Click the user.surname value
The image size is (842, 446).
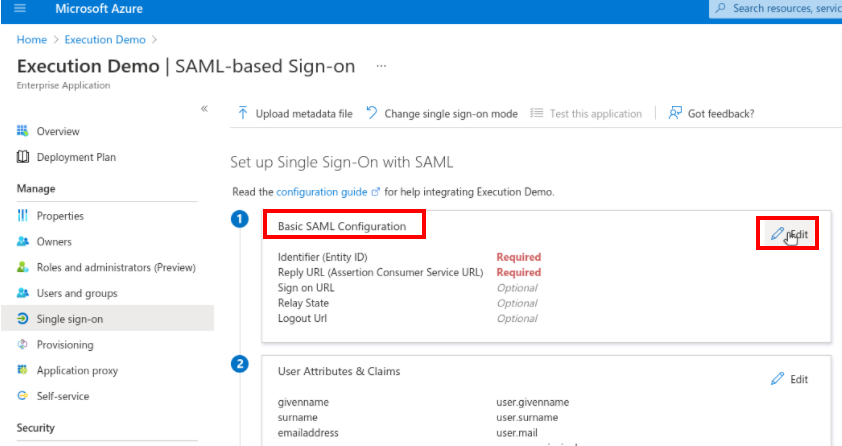tap(527, 418)
